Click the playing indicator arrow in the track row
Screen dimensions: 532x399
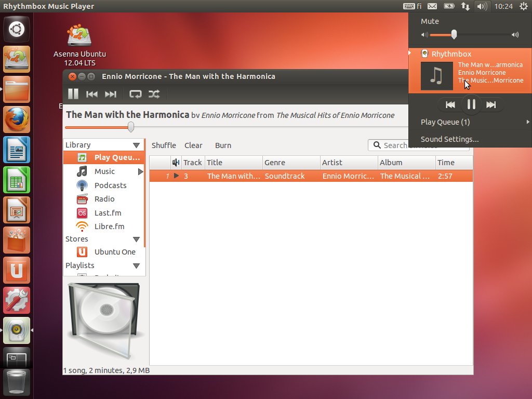(176, 176)
